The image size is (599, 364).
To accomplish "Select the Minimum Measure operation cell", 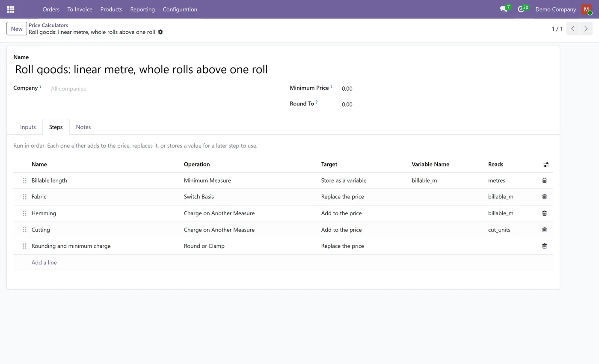I will coord(249,181).
